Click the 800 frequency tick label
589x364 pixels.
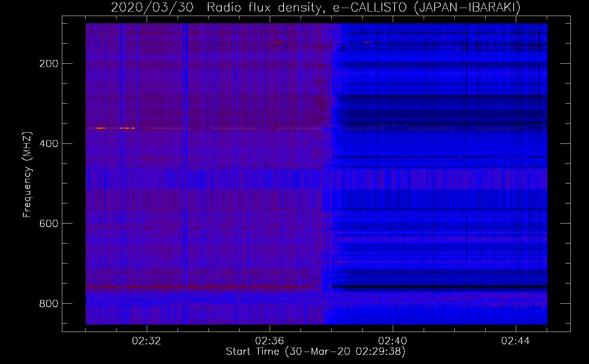click(49, 303)
